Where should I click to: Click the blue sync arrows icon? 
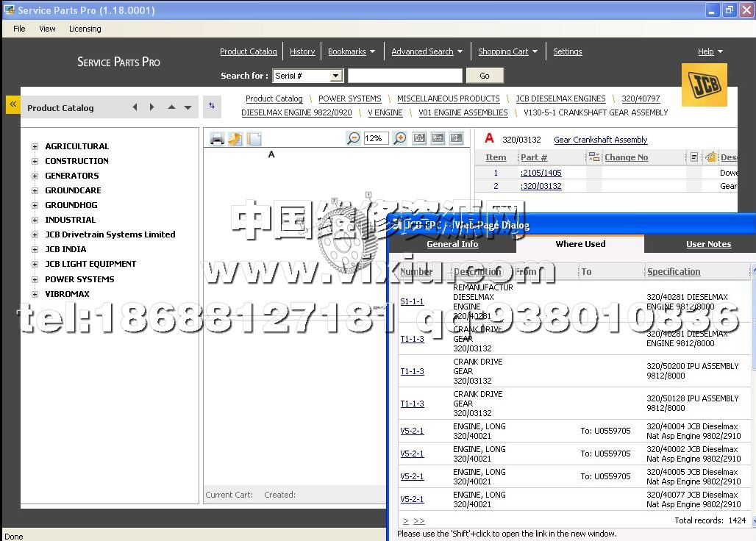click(212, 106)
